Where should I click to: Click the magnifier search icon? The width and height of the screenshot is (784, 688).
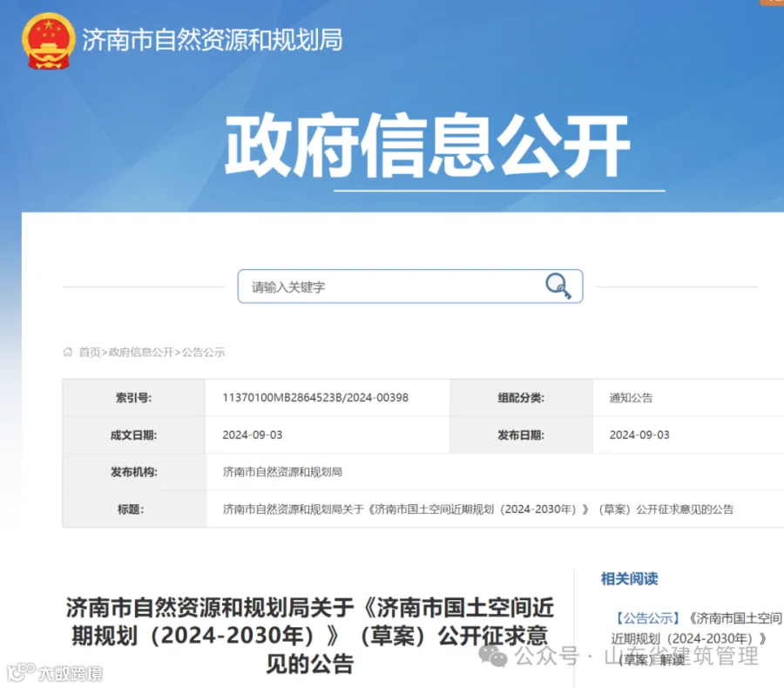point(558,286)
